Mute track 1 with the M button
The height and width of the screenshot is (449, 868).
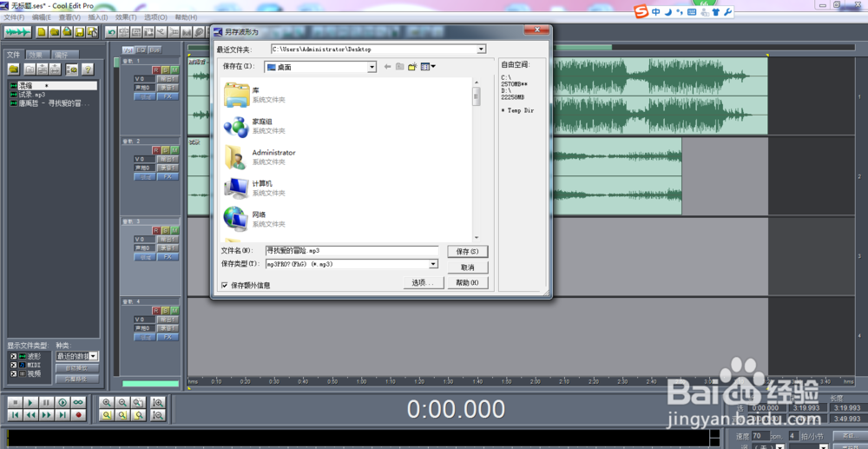click(x=175, y=69)
